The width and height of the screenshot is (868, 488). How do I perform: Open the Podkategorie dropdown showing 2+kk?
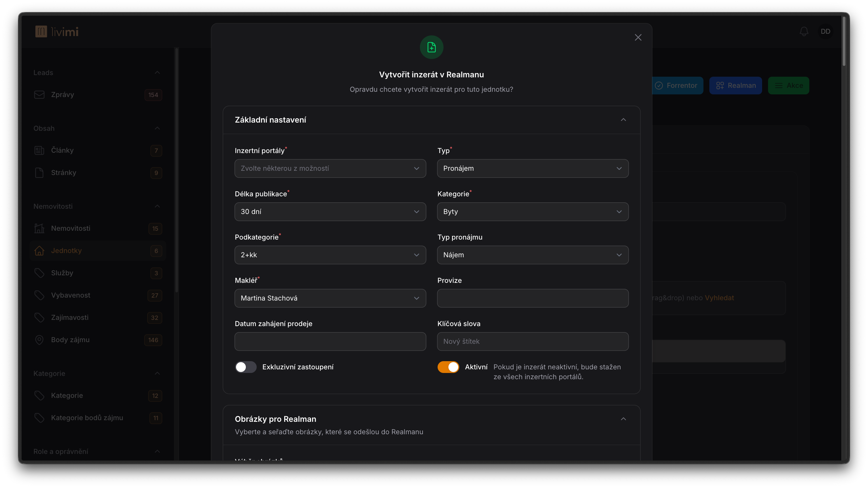coord(330,255)
